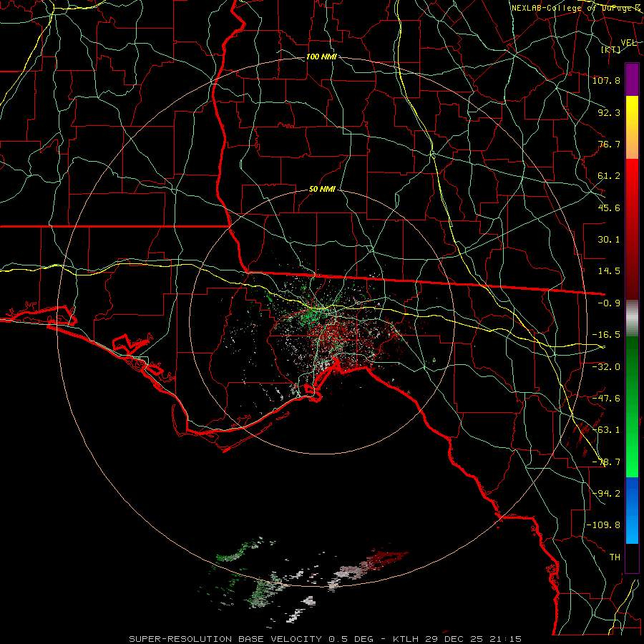Click the -109.8 velocity scale value
Screen dimensions: 644x644
pyautogui.click(x=603, y=525)
